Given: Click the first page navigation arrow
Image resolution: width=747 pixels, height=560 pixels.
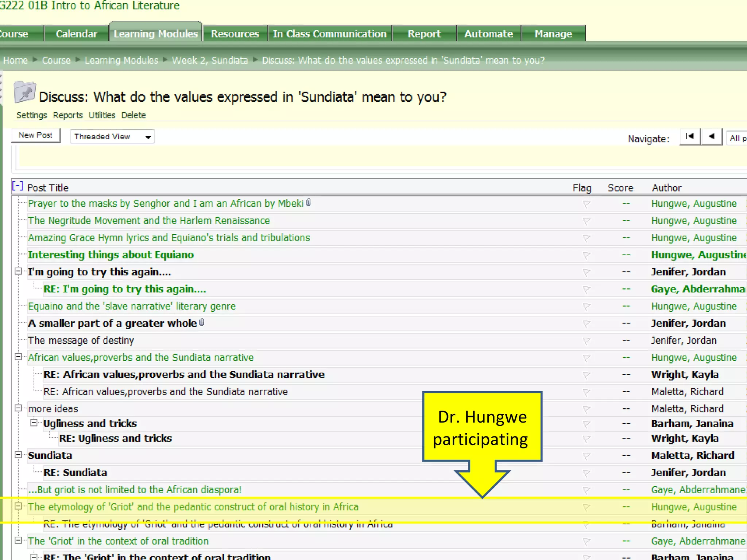Looking at the screenshot, I should [x=690, y=137].
